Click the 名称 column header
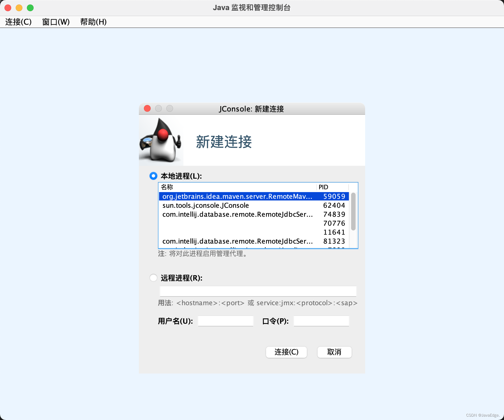Viewport: 504px width, 420px height. [238, 187]
